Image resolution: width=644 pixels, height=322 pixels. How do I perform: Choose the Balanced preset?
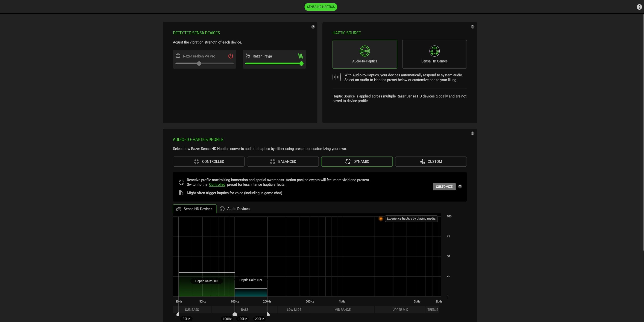[283, 161]
